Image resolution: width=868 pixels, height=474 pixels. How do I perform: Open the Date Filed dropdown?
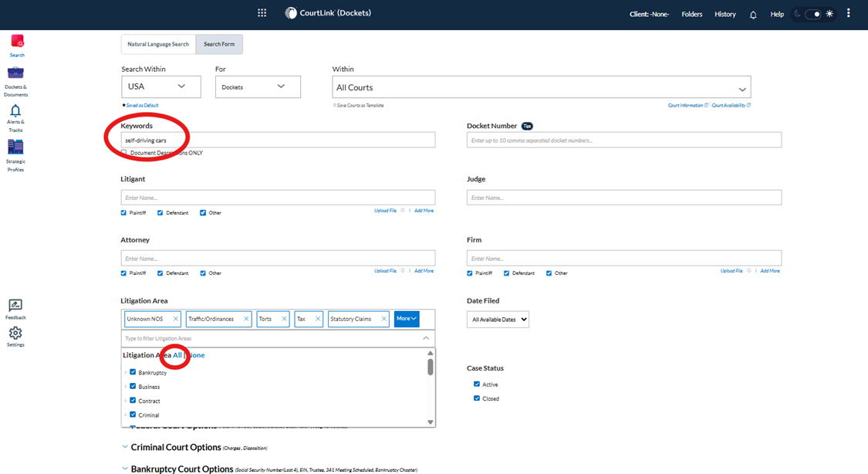pos(498,320)
